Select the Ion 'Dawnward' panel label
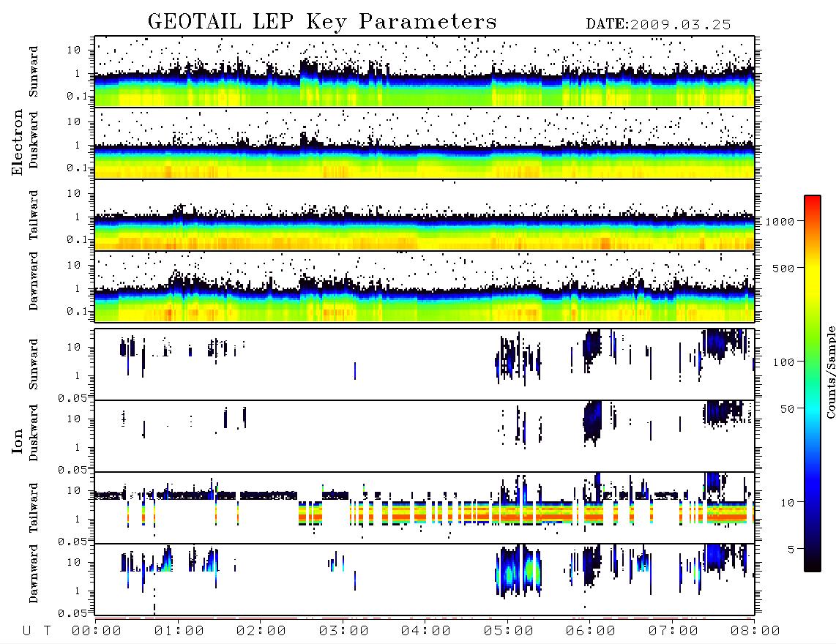This screenshot has height=644, width=836. pos(34,574)
